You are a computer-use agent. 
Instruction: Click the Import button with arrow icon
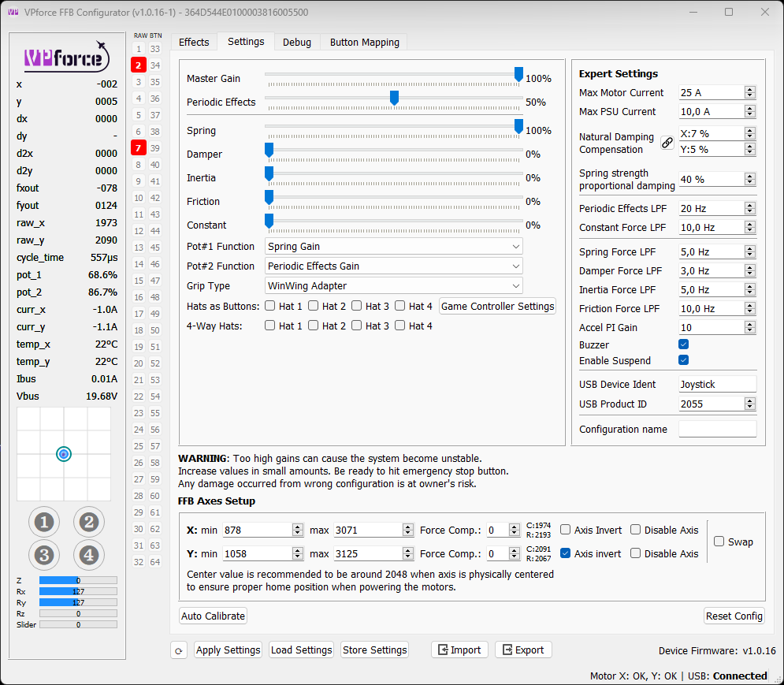(459, 650)
